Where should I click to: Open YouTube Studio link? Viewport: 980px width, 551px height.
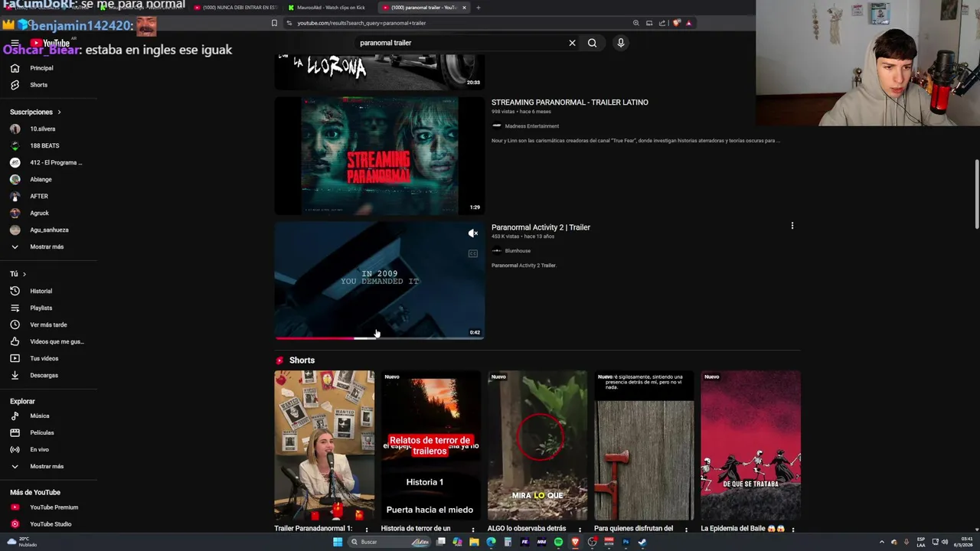49,524
